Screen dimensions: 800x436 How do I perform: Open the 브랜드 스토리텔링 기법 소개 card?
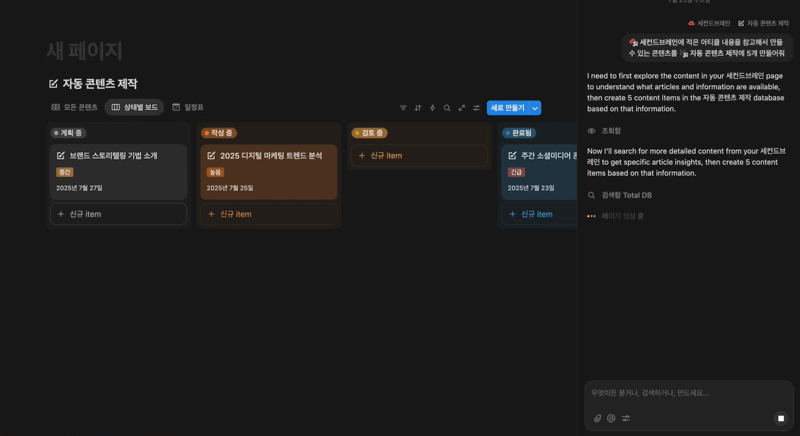(118, 172)
